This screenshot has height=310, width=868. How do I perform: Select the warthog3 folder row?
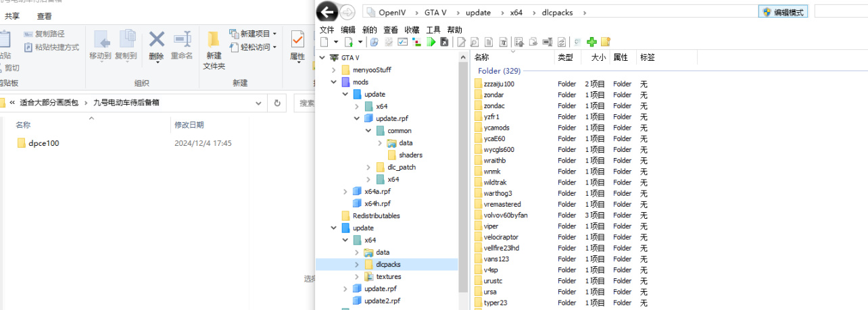tap(561, 193)
